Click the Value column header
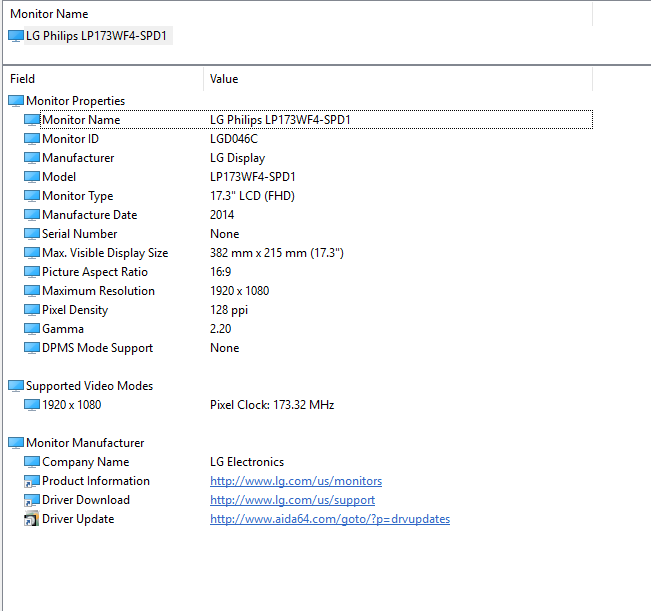Screen dimensions: 651x611 224,79
